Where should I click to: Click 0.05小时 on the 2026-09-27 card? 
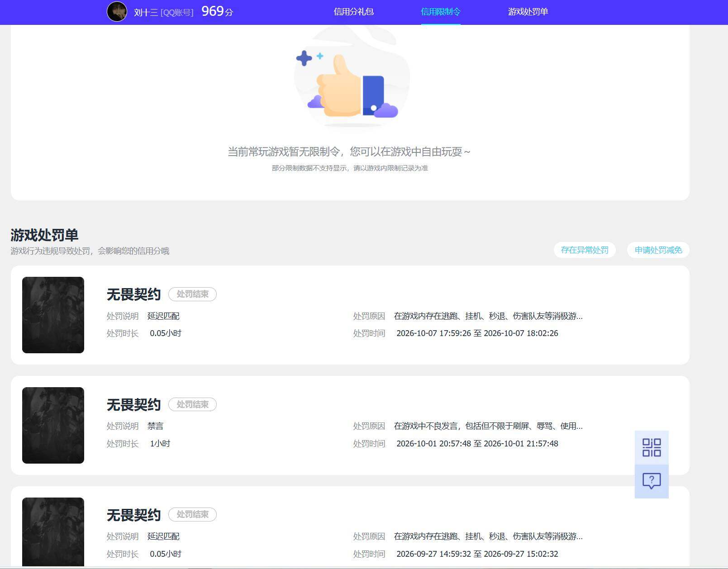pyautogui.click(x=166, y=554)
